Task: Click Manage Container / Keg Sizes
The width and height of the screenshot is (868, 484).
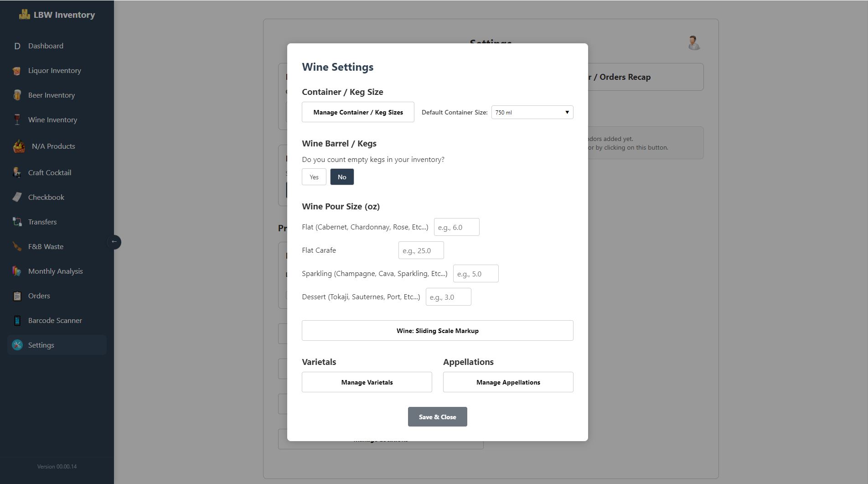Action: pyautogui.click(x=358, y=112)
